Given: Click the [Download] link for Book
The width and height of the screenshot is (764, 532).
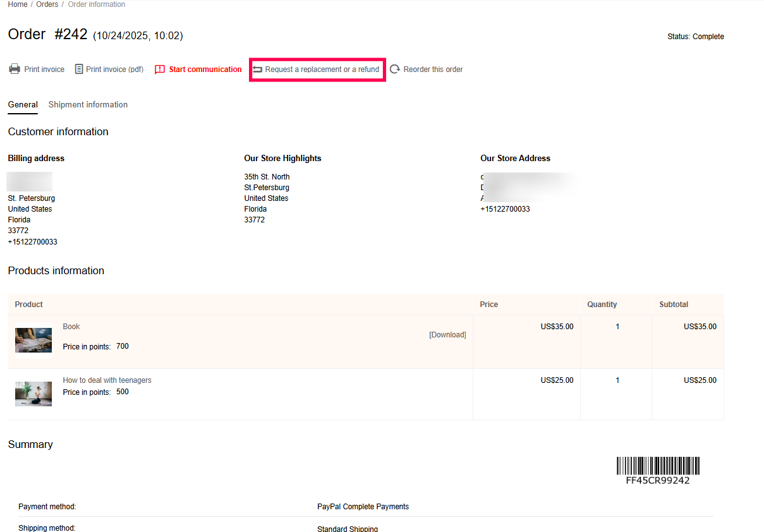Looking at the screenshot, I should 447,335.
